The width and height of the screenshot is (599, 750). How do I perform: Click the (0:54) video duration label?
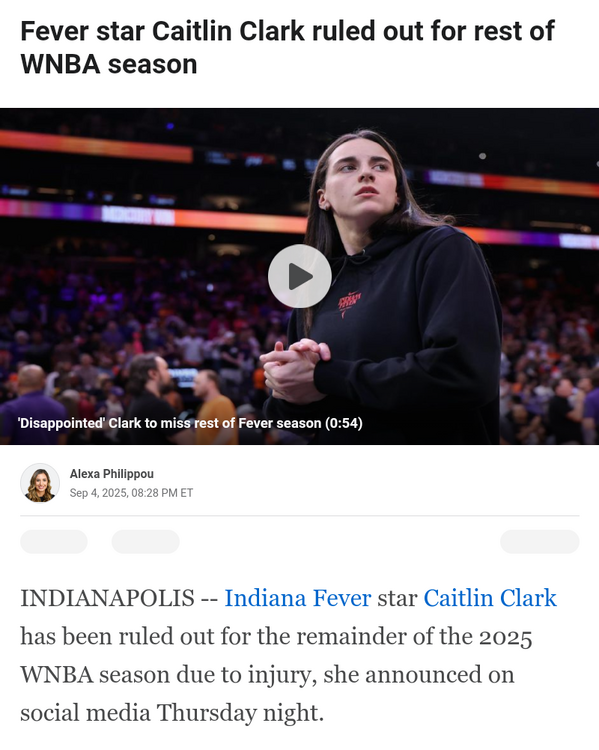click(x=344, y=423)
